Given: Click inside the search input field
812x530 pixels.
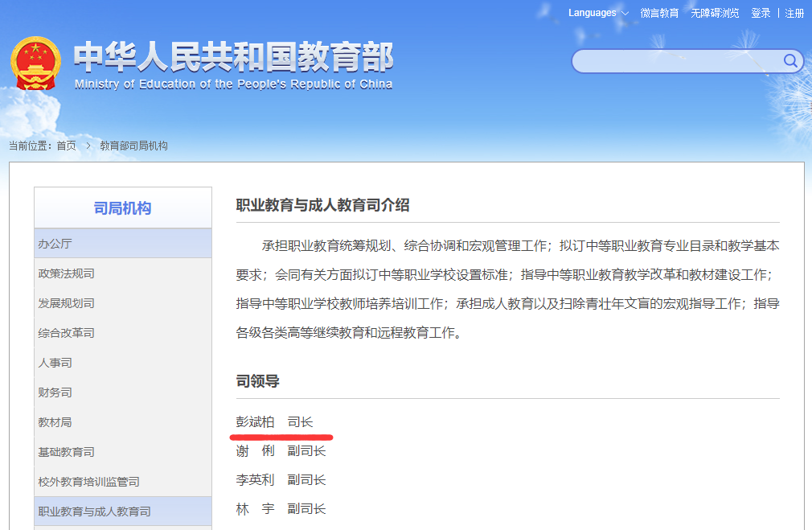Looking at the screenshot, I should [x=675, y=62].
